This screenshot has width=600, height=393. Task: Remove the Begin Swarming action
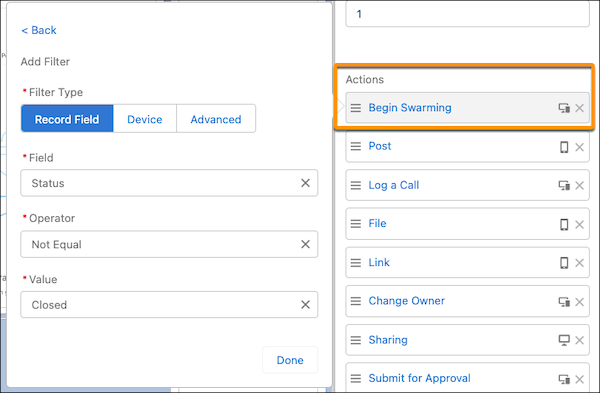(580, 108)
